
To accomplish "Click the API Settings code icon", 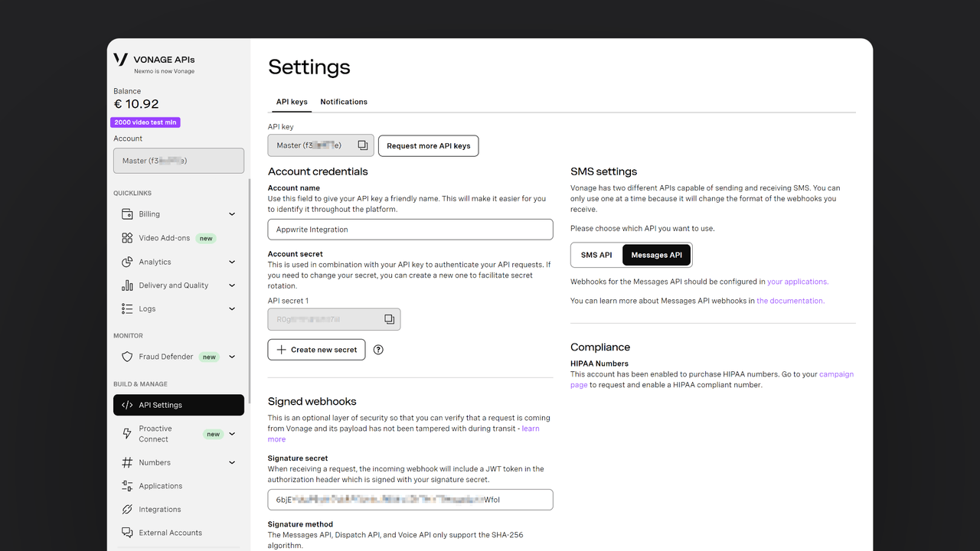I will coord(127,405).
